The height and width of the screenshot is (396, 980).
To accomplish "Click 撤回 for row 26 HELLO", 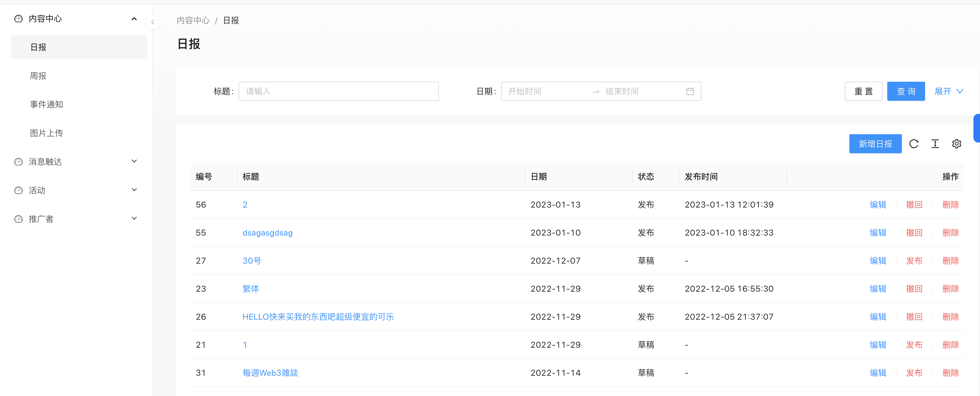I will [x=914, y=316].
